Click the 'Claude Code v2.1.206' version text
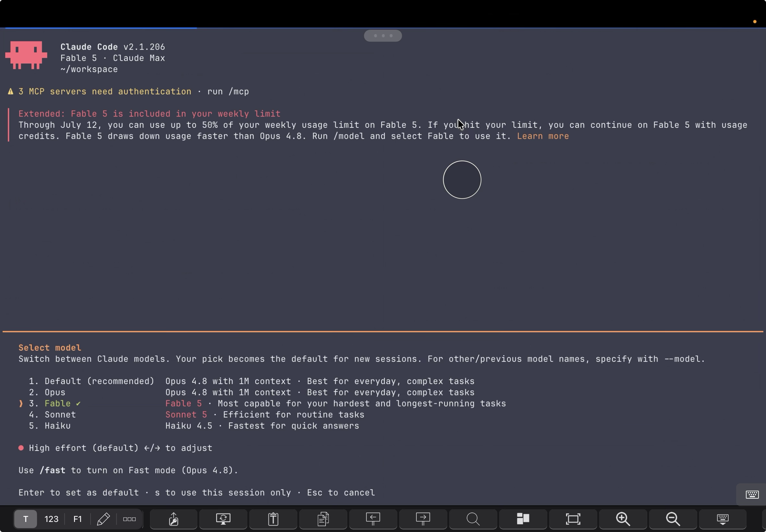Image resolution: width=766 pixels, height=532 pixels. click(113, 47)
